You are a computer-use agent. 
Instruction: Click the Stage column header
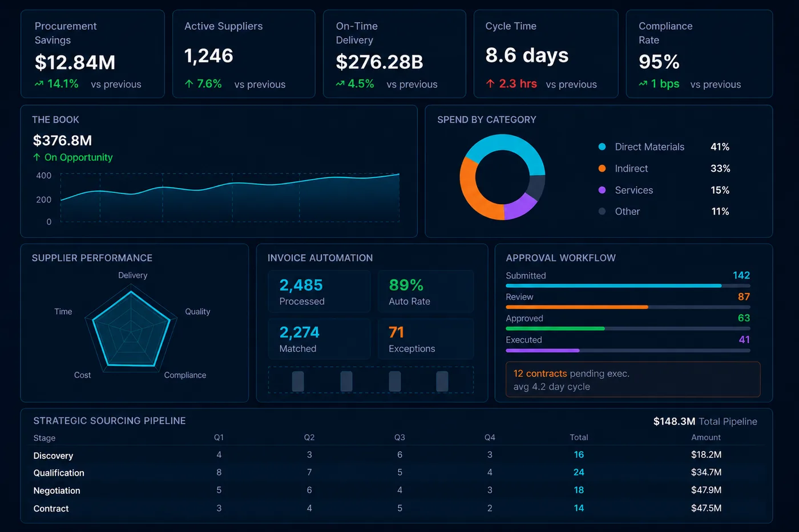point(45,438)
